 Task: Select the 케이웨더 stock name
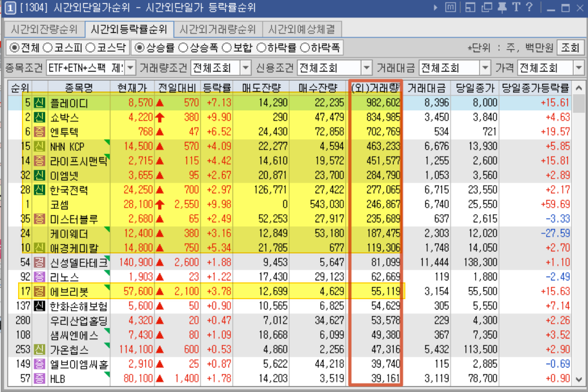[x=69, y=234]
